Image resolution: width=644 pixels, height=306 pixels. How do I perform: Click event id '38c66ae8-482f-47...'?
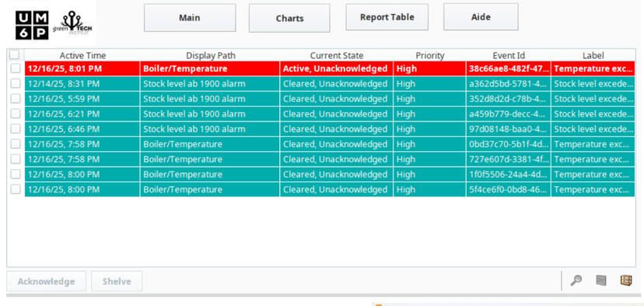point(509,69)
